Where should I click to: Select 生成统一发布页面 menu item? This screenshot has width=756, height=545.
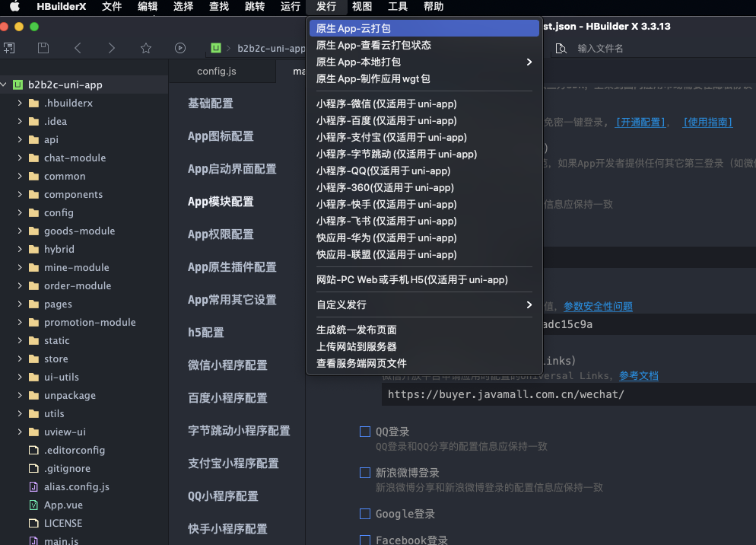pyautogui.click(x=424, y=330)
